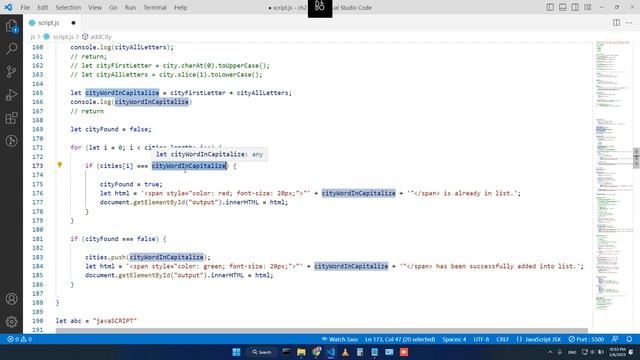Open the Windows Start menu
The image size is (640, 360).
(x=236, y=352)
